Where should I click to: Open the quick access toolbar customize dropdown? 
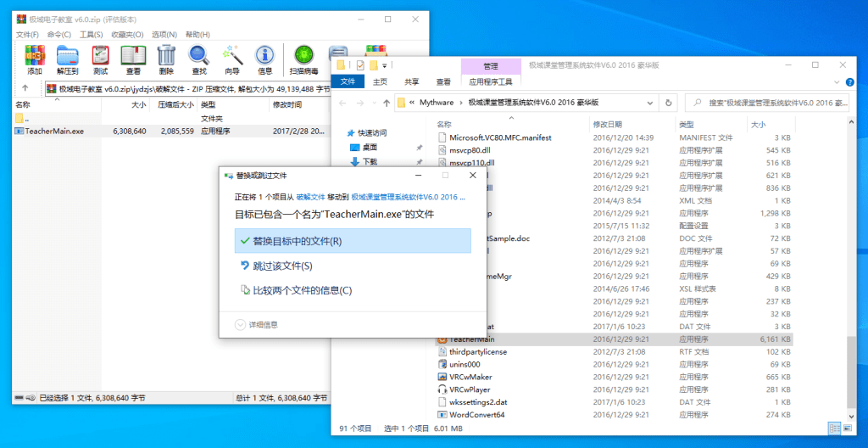click(x=385, y=66)
